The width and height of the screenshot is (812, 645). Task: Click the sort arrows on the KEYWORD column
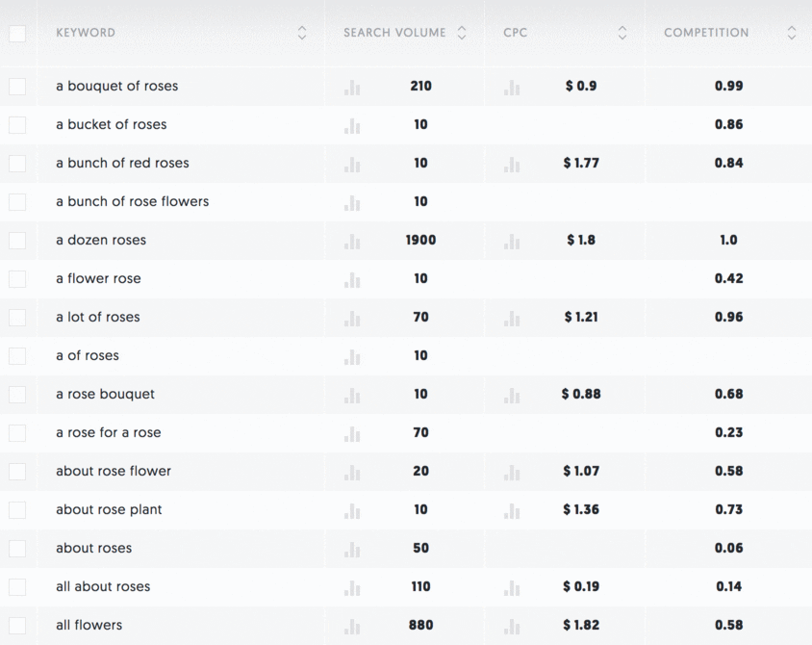click(x=301, y=32)
